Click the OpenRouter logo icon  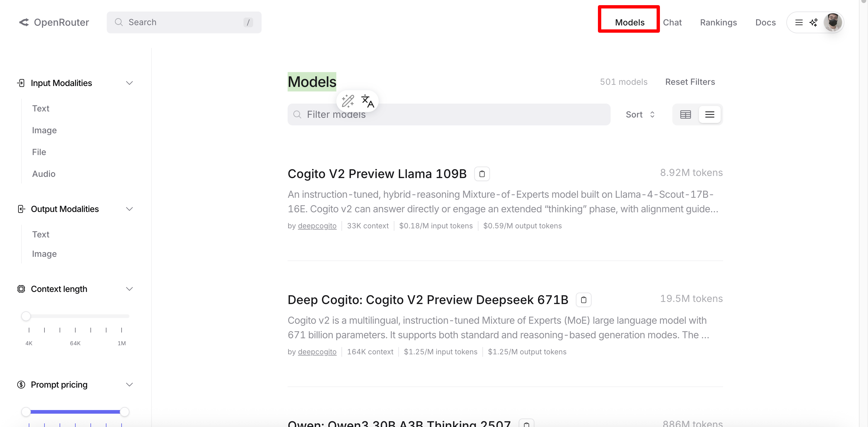pyautogui.click(x=24, y=22)
